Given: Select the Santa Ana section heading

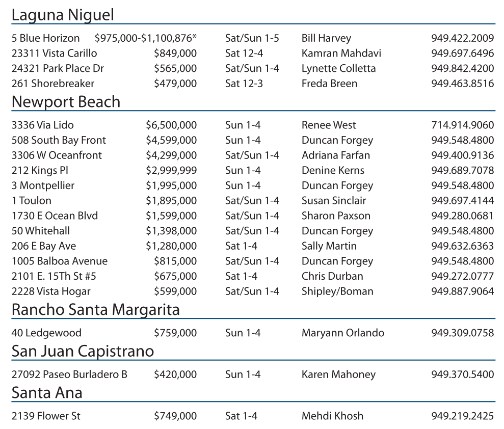Looking at the screenshot, I should coord(47,393).
